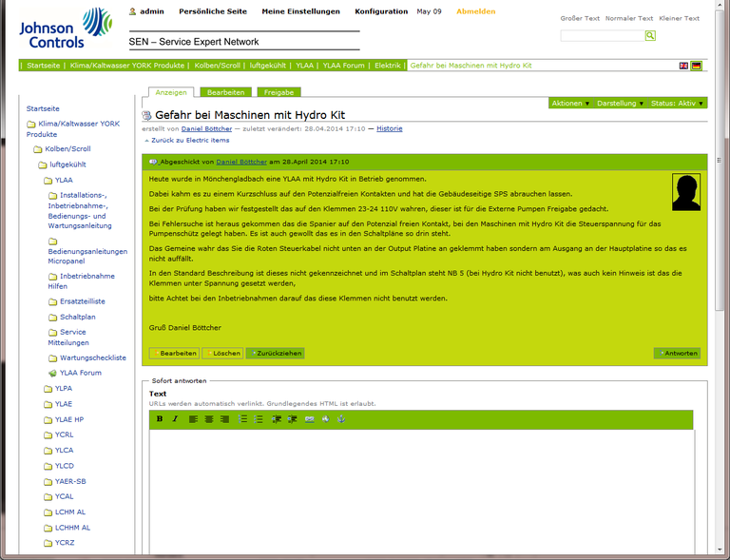Switch to the Bearbeiten tab
The width and height of the screenshot is (730, 560).
226,92
